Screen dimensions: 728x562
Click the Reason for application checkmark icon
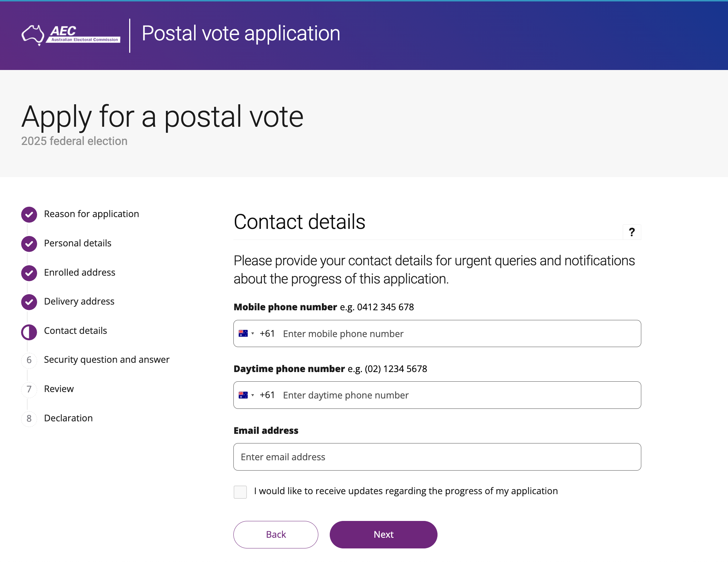click(x=29, y=215)
